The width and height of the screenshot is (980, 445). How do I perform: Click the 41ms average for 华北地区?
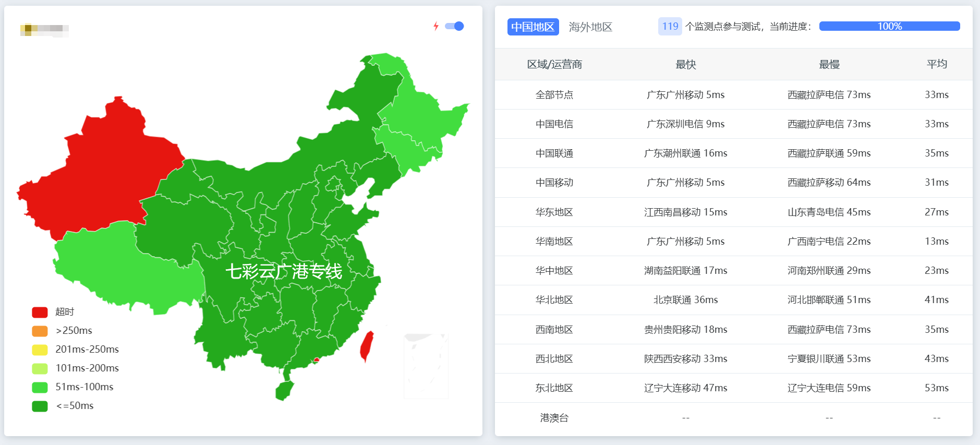click(937, 299)
